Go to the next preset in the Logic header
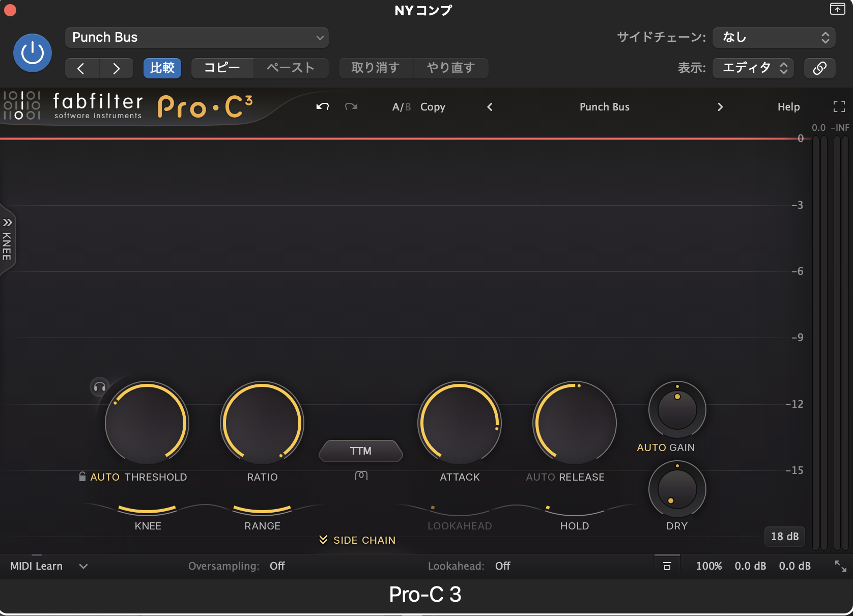The image size is (853, 616). [x=116, y=68]
